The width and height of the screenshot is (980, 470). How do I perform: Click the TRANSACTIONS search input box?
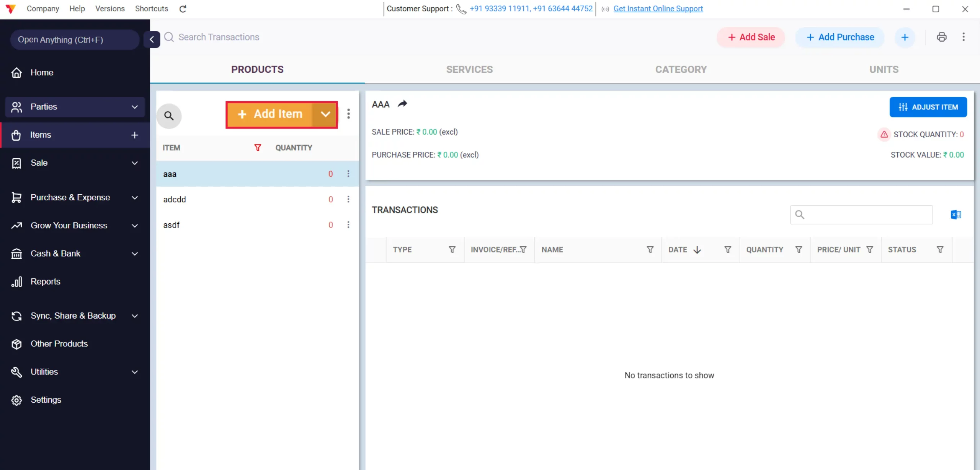coord(861,215)
